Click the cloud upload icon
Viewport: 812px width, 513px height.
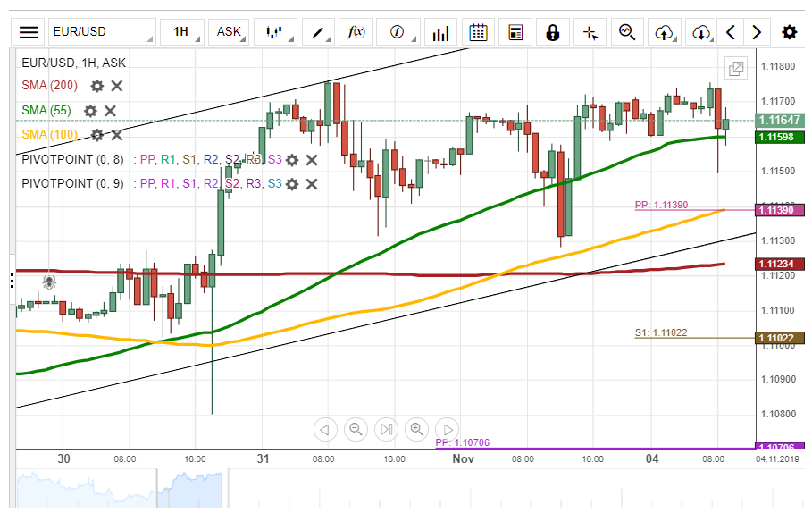664,32
